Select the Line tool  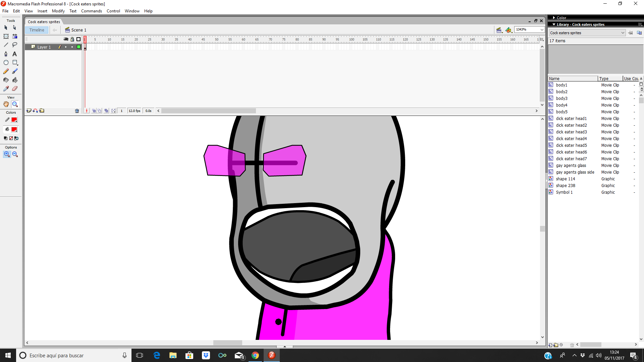point(6,45)
